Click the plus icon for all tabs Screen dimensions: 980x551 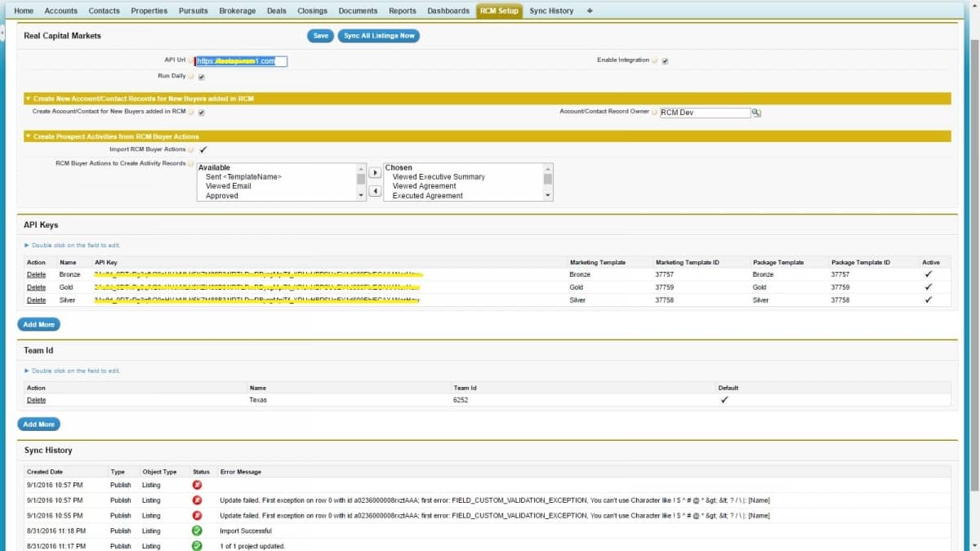pos(590,11)
